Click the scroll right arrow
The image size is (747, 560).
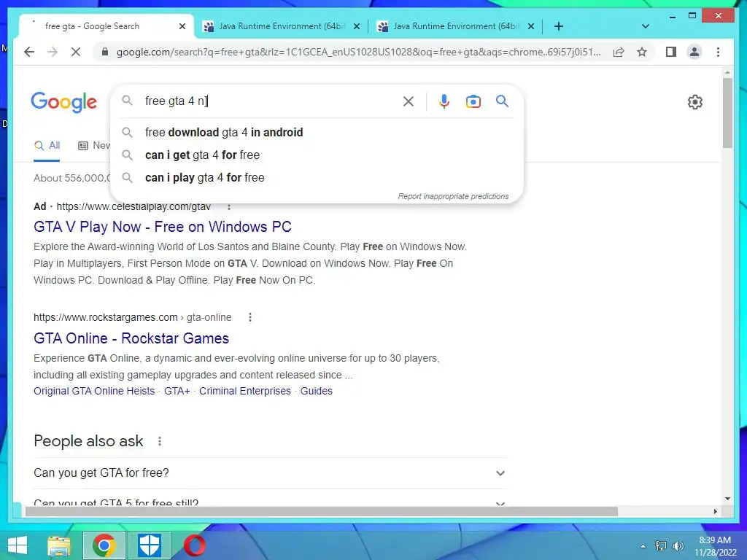715,511
